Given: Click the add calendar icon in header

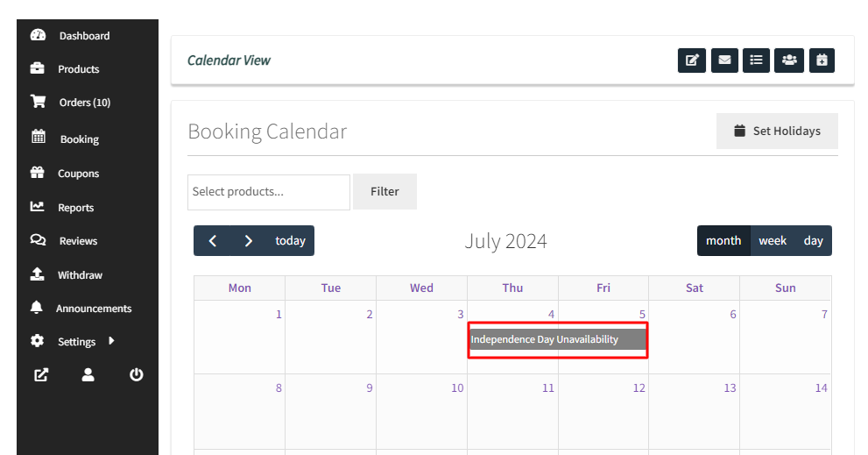Looking at the screenshot, I should [822, 60].
